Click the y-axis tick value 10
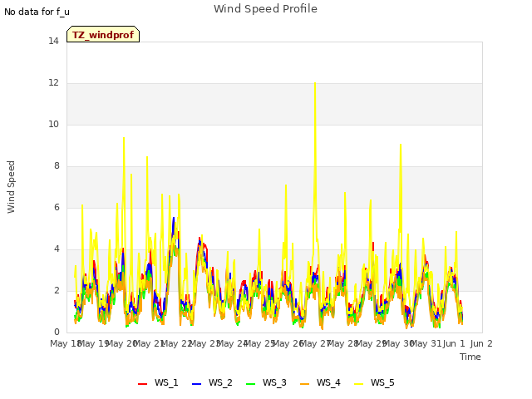 pos(53,124)
